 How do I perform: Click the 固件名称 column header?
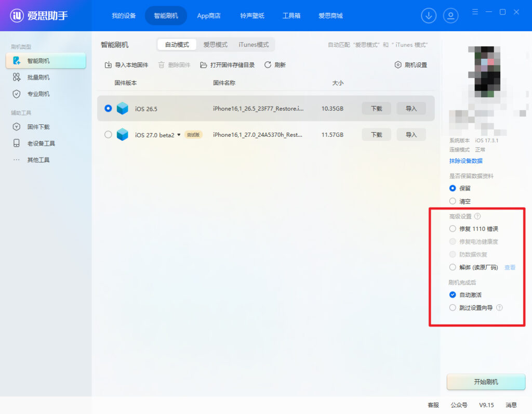224,83
